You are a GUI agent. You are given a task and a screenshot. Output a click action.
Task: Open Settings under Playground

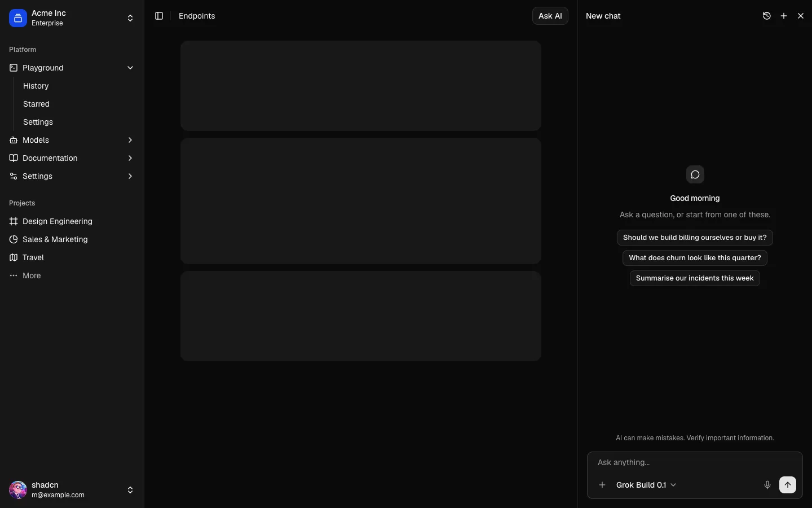tap(76, 122)
